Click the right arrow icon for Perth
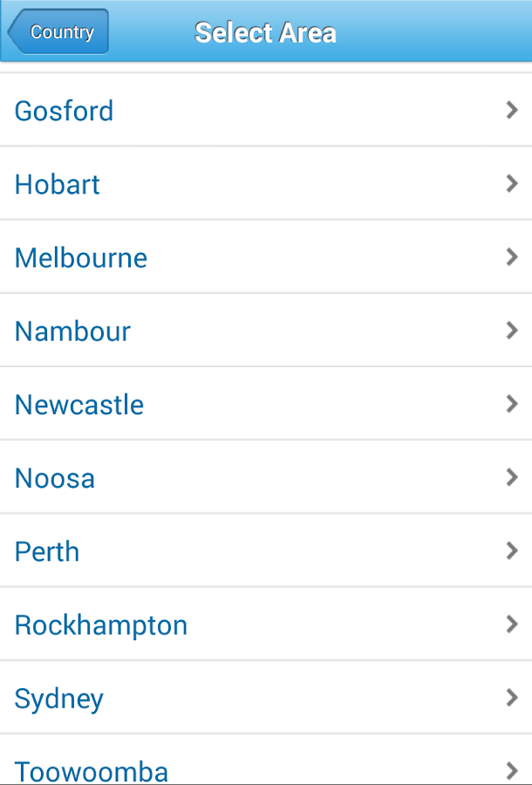This screenshot has height=785, width=532. coord(512,550)
